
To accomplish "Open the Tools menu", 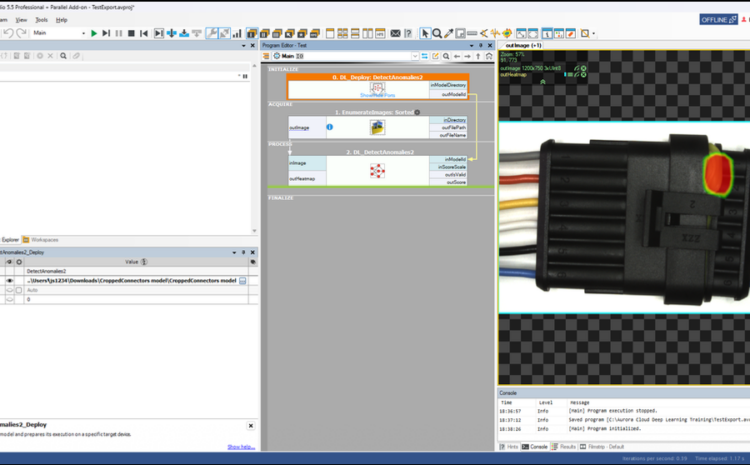I will (x=41, y=19).
